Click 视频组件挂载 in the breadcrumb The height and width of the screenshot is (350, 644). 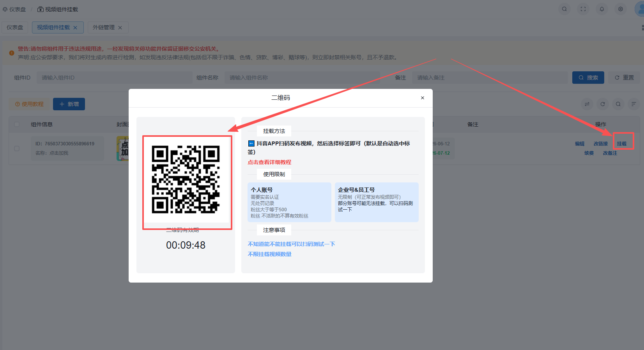[58, 9]
